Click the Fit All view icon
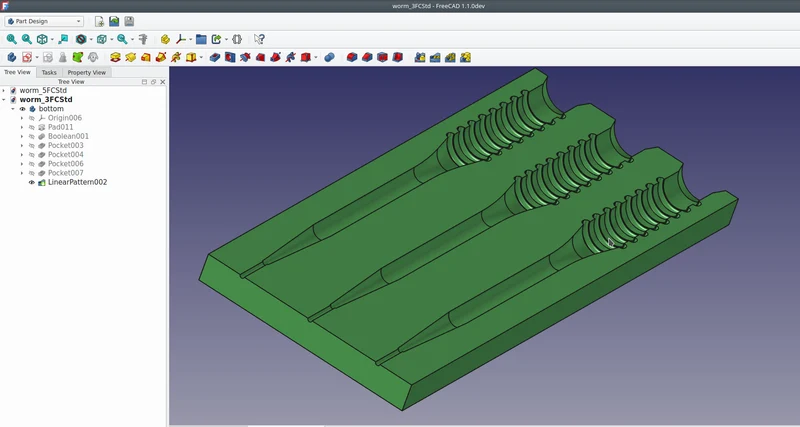 click(11, 39)
